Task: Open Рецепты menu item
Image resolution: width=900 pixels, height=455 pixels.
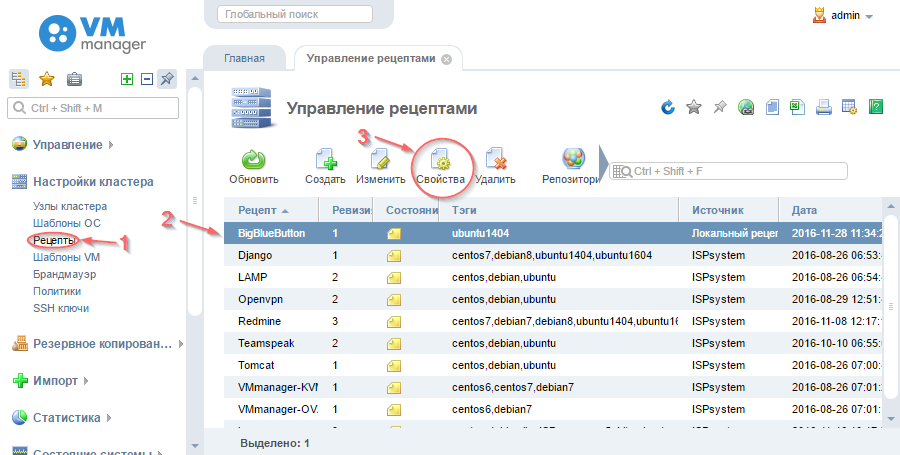Action: click(x=53, y=240)
